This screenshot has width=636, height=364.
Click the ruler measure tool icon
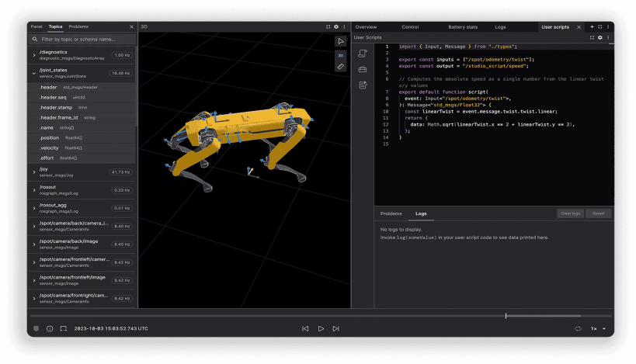tap(340, 67)
